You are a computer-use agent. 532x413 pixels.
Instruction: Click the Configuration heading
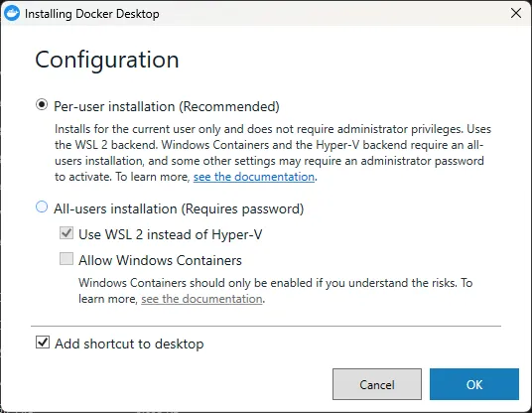pyautogui.click(x=107, y=61)
